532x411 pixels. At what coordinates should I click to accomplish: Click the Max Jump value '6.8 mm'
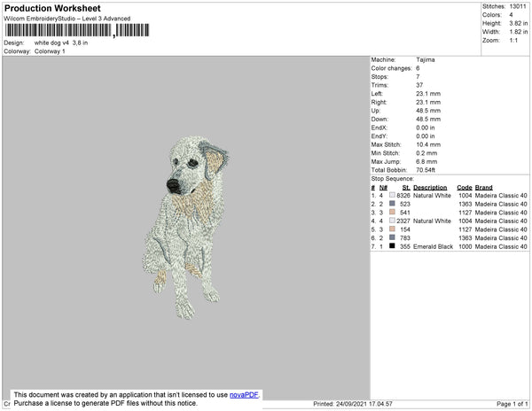426,161
